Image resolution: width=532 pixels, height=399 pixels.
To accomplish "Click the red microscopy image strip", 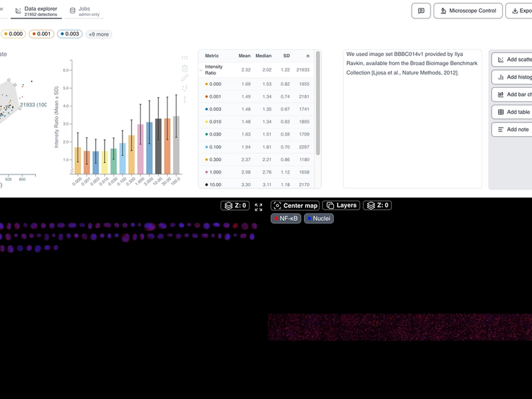I will 400,327.
